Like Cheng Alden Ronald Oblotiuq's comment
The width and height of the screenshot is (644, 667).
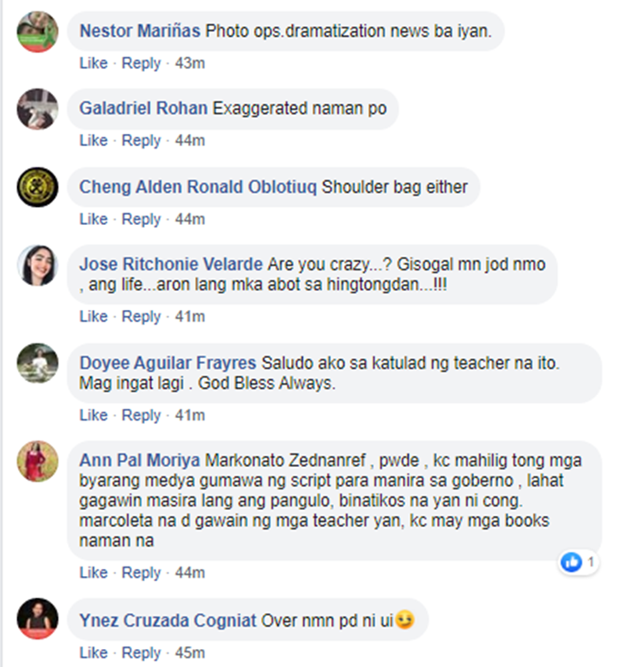tap(94, 220)
